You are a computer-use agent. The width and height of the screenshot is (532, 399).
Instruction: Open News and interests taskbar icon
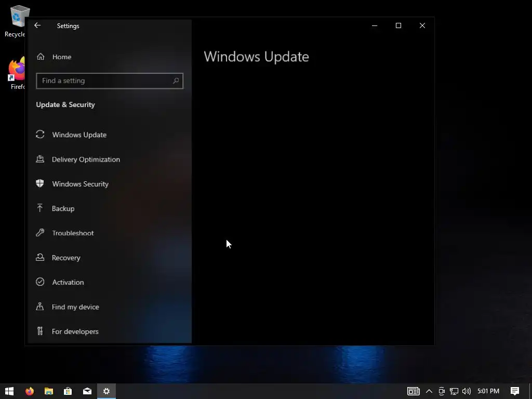pyautogui.click(x=413, y=391)
